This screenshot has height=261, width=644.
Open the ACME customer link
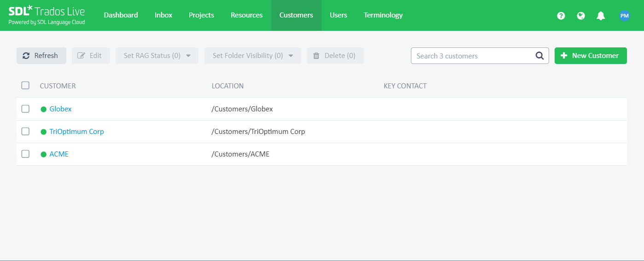click(59, 154)
